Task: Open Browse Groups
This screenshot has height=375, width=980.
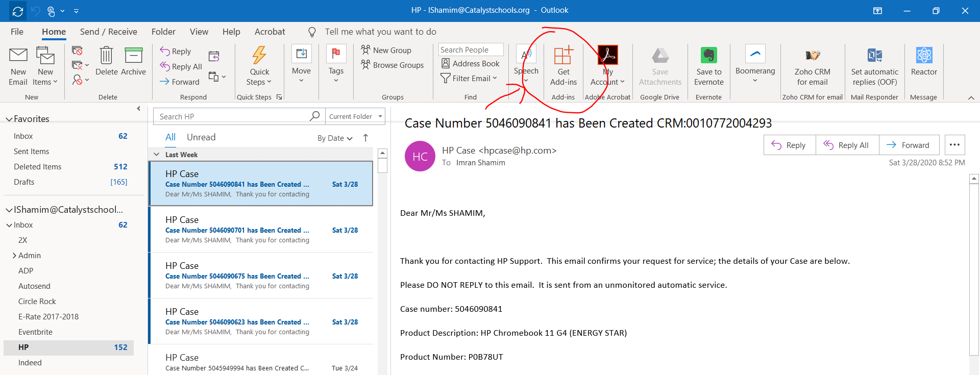Action: point(393,65)
